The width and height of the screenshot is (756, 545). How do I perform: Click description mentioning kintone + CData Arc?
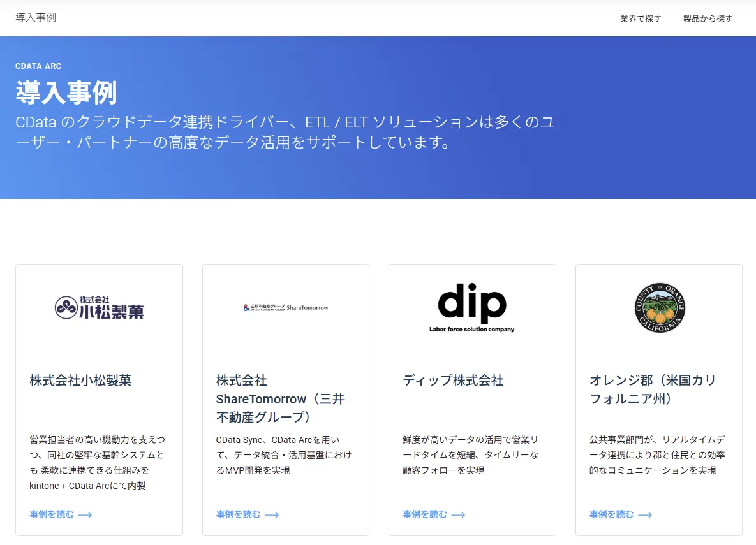point(98,463)
